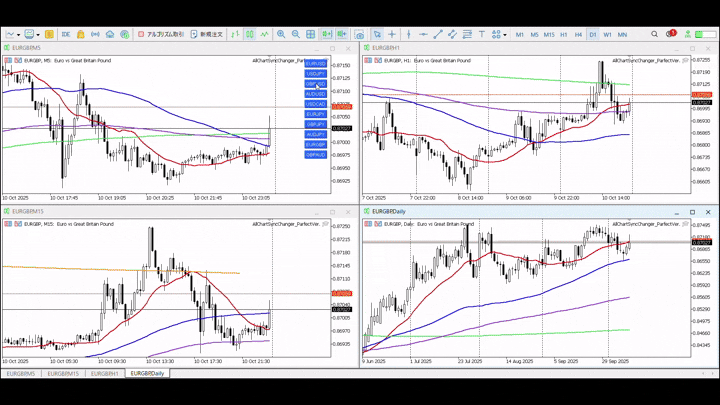Select USDCAD symbol button on M5 chart
Image resolution: width=720 pixels, height=405 pixels.
pos(315,104)
